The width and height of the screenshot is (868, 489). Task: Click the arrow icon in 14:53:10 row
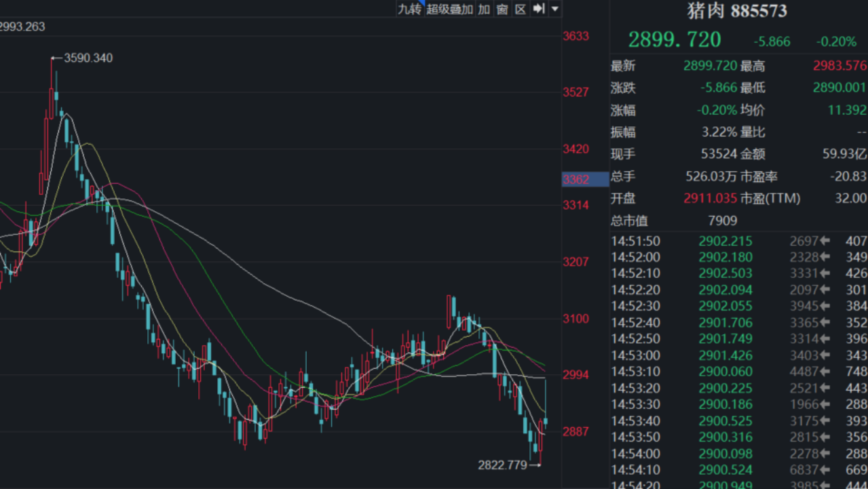click(825, 372)
